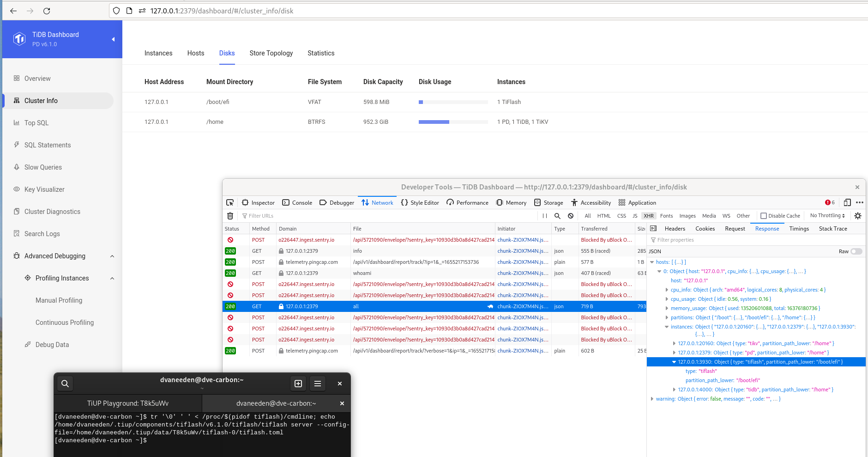
Task: Open request blocking icon in Network toolbar
Action: click(x=571, y=216)
